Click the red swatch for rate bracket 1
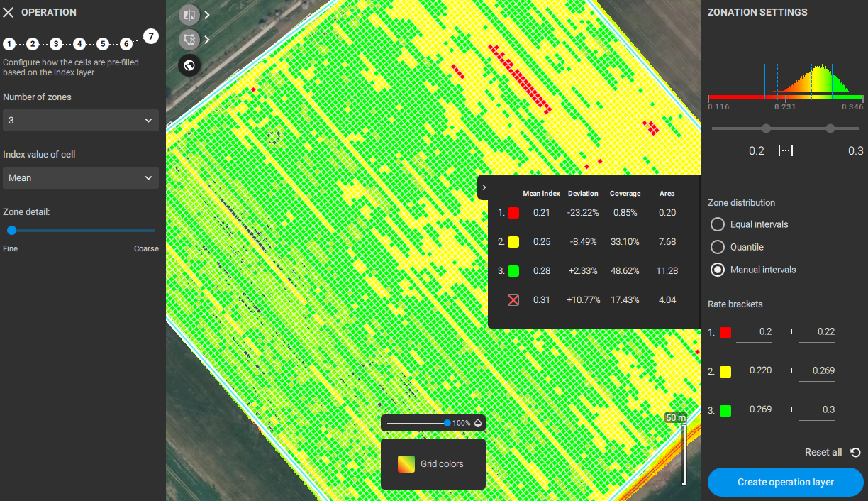This screenshot has height=501, width=868. (725, 331)
